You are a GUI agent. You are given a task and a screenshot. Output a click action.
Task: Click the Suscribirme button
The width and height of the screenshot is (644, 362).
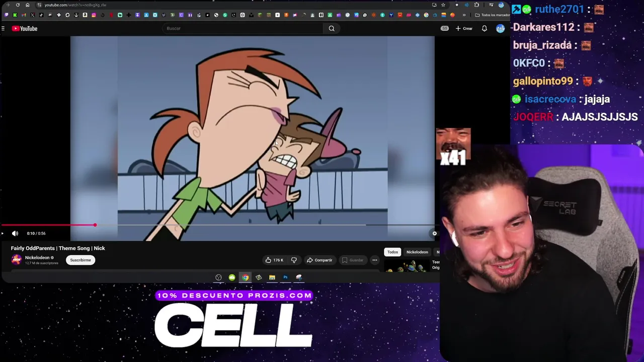[x=80, y=260]
